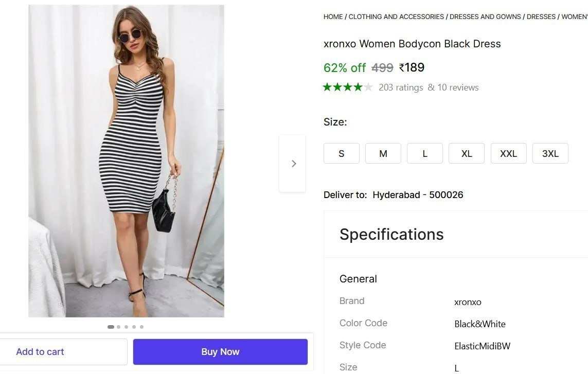Viewport: 588px width, 374px height.
Task: Open the DRESSES AND GOWNS category
Action: point(485,16)
